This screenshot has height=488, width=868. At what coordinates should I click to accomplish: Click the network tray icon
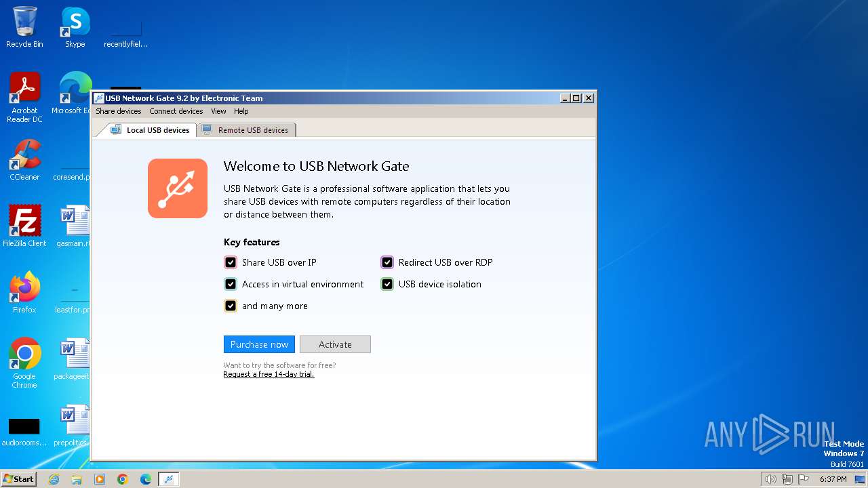coord(787,479)
